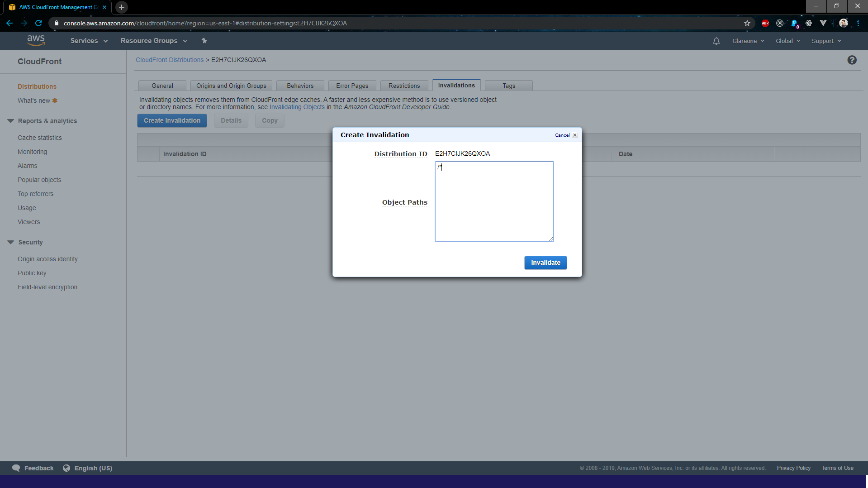The height and width of the screenshot is (488, 868).
Task: Open the notifications bell icon
Action: tap(716, 41)
